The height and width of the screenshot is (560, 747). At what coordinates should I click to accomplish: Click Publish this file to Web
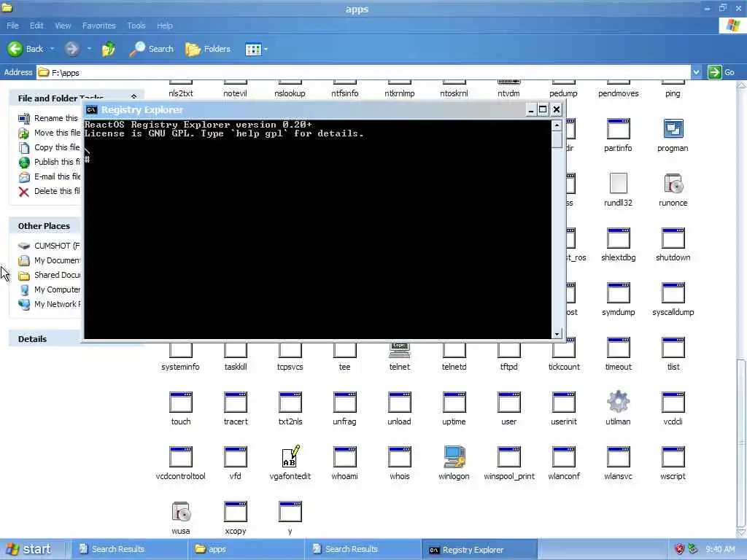click(50, 162)
